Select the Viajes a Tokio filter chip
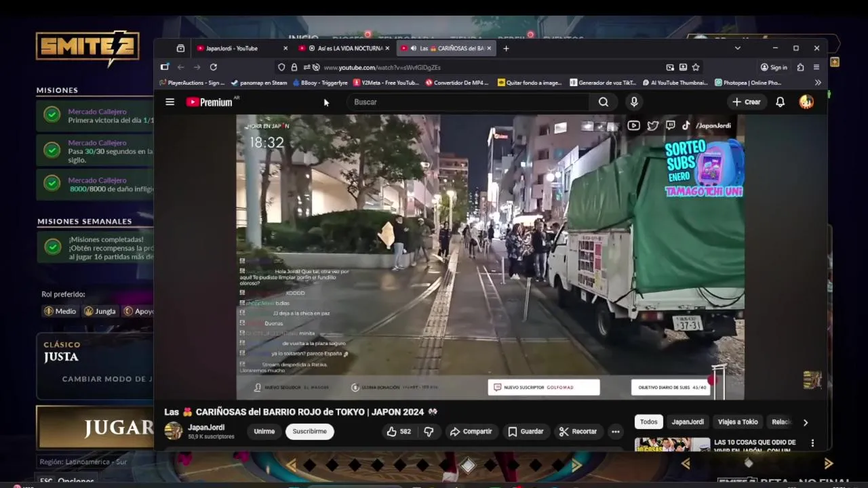 click(x=738, y=422)
